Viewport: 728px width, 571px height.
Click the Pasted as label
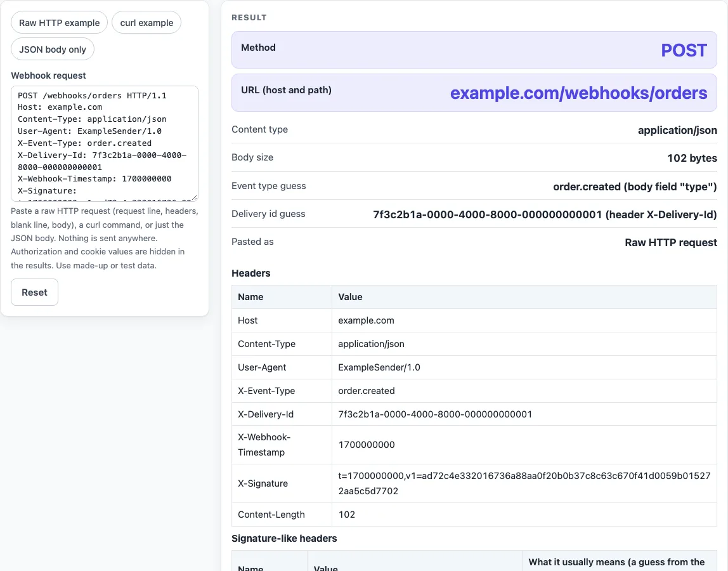252,242
